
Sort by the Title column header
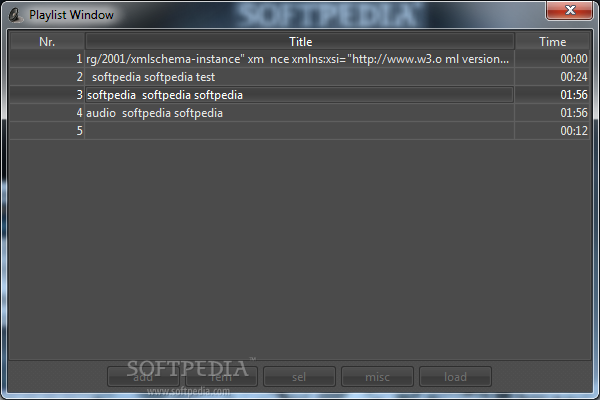(300, 41)
